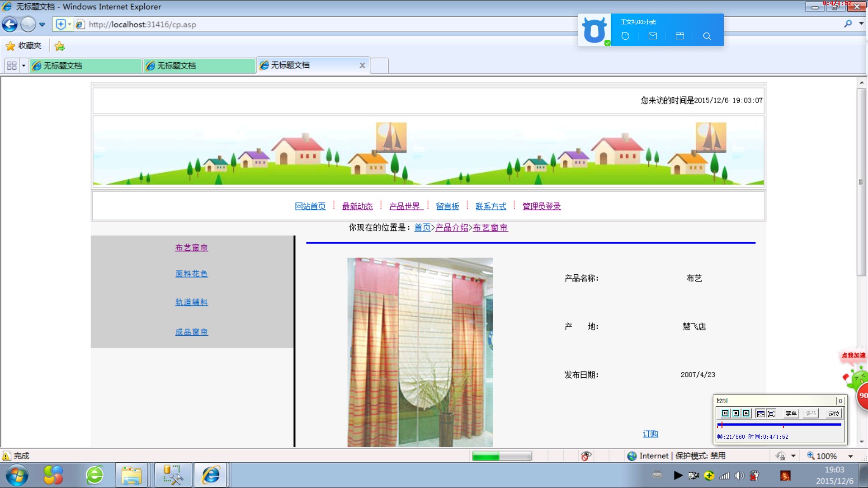Click the browser forward arrow button
This screenshot has width=868, height=488.
click(28, 24)
